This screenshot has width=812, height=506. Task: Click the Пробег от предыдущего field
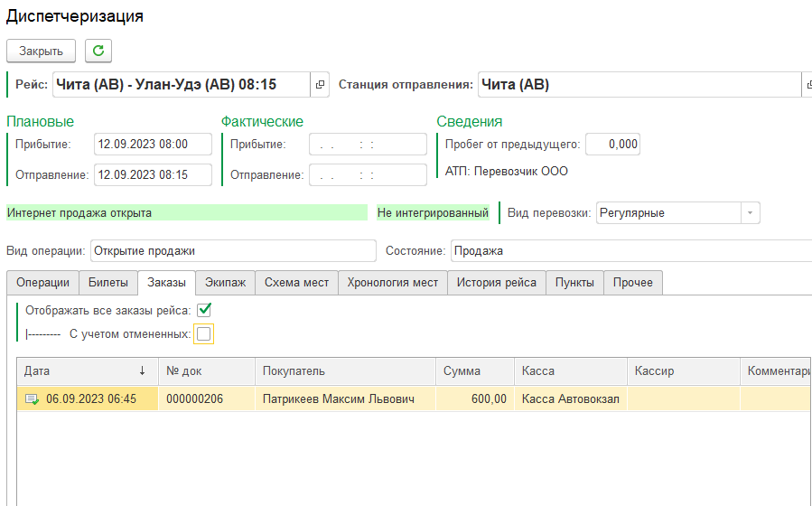(611, 145)
